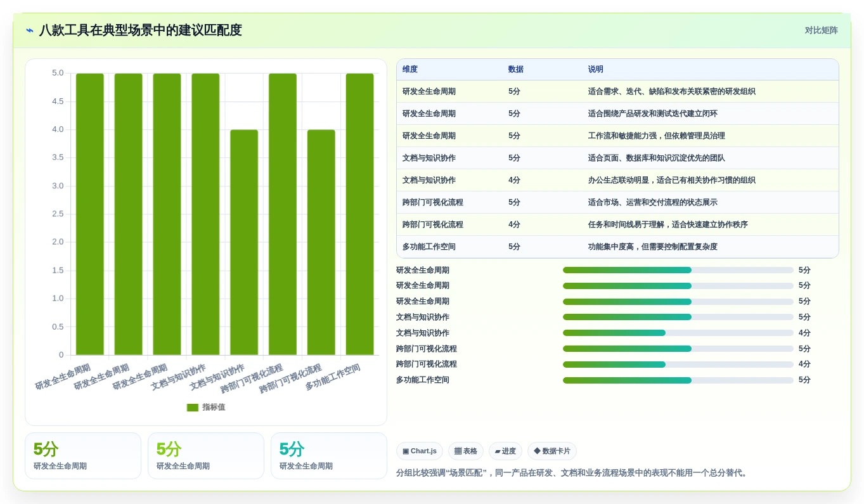Click the 文档与知识协作 progress bar showing 4分

(678, 333)
